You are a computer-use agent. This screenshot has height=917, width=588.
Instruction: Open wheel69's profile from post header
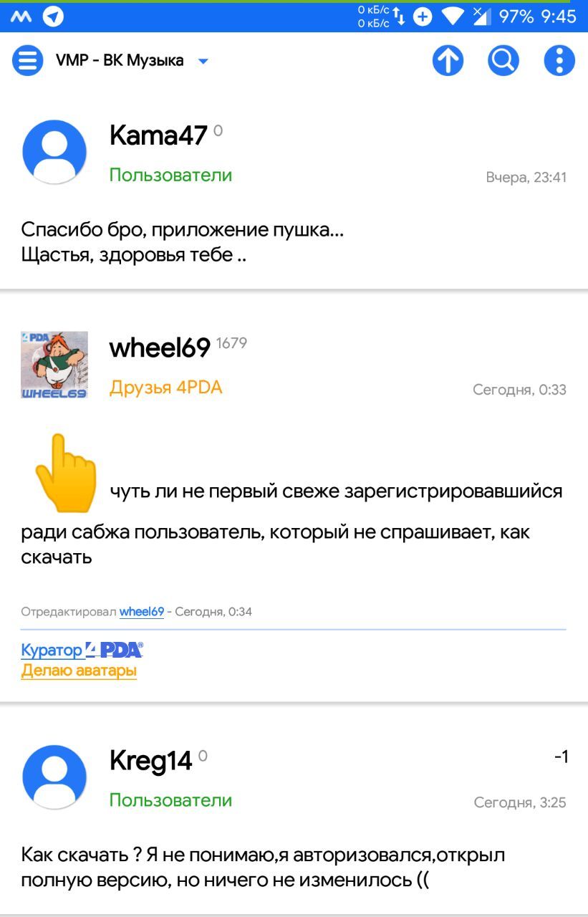(160, 347)
